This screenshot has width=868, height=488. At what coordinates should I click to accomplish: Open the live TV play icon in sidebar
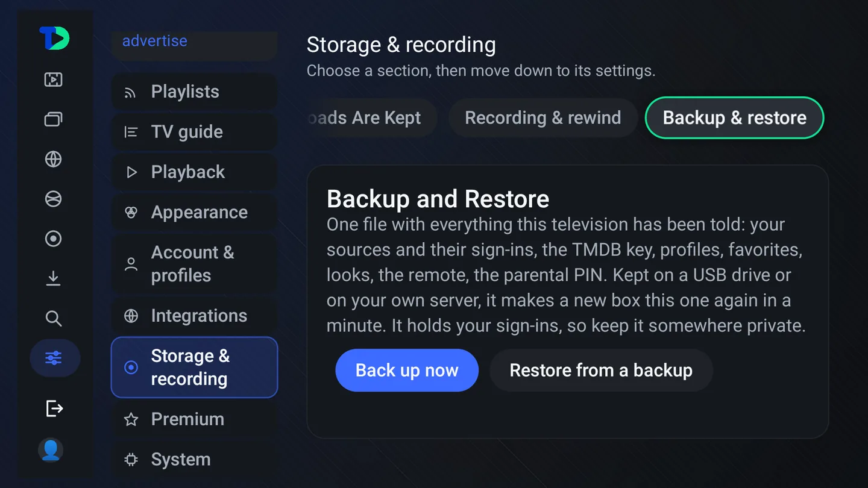tap(54, 80)
